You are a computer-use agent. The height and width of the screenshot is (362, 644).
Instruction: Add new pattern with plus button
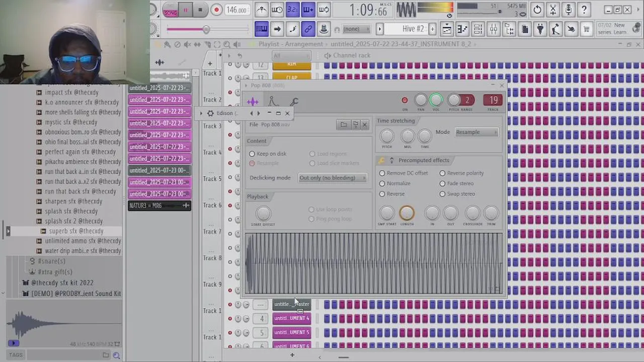coord(432,29)
